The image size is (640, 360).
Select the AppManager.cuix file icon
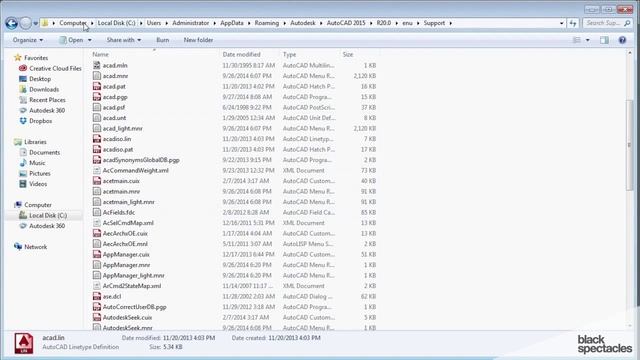coord(96,254)
